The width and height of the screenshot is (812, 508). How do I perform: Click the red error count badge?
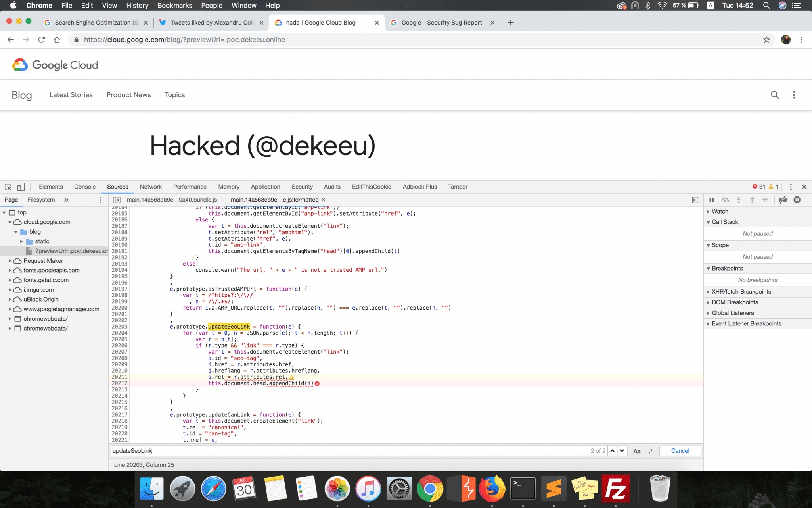point(759,187)
